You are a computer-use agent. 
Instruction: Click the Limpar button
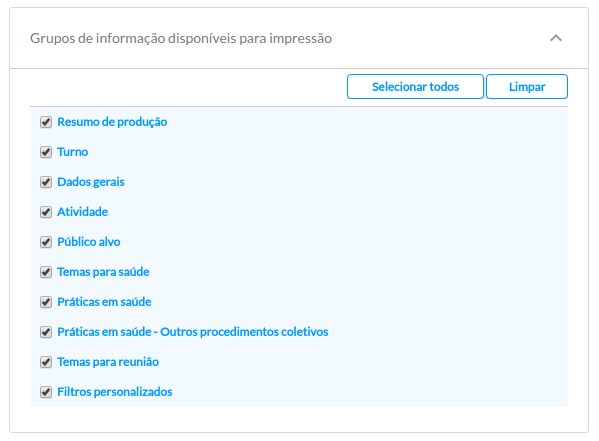527,87
